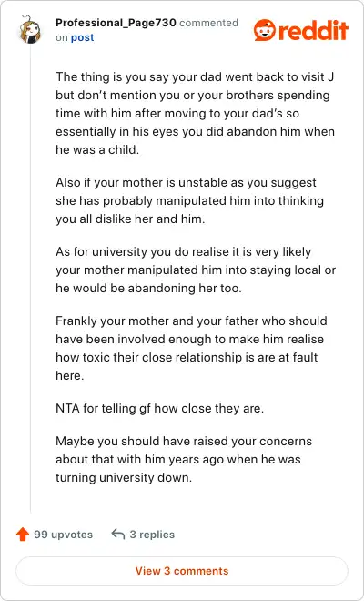
Task: Click the line beginning 'The thing is you say'
Action: (195, 76)
